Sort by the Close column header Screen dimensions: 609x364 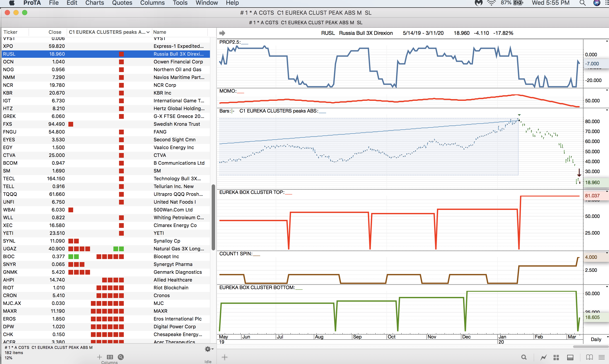point(55,32)
